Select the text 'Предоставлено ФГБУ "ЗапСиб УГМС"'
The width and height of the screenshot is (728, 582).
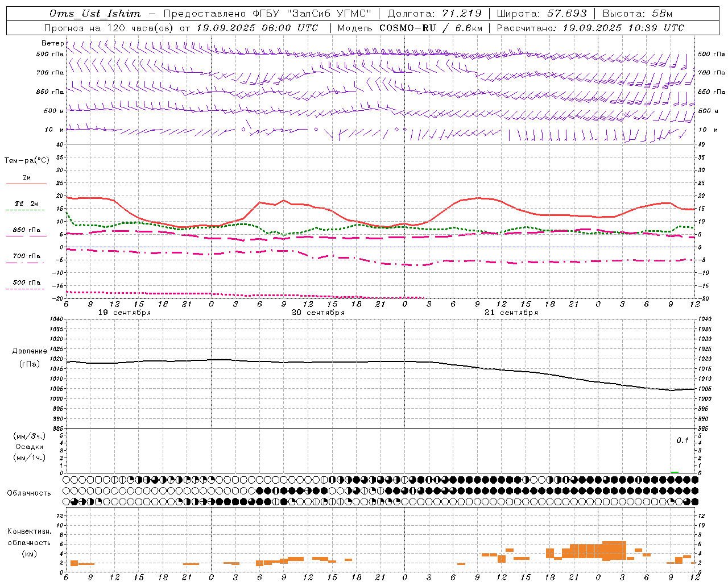click(267, 14)
